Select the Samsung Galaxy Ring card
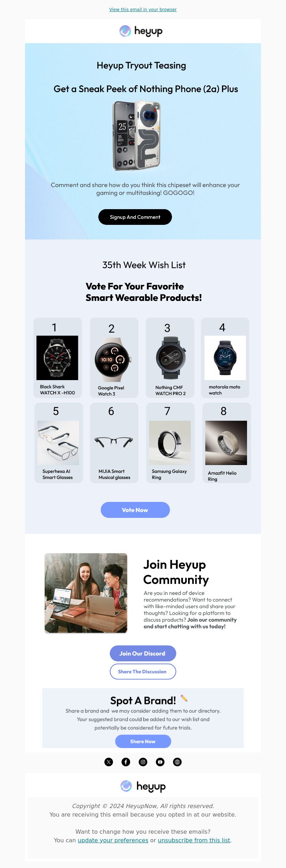The image size is (286, 868). (x=171, y=443)
